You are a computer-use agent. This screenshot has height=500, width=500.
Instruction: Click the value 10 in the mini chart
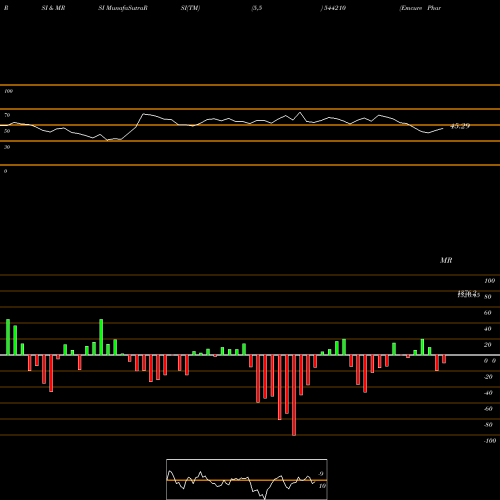322,486
